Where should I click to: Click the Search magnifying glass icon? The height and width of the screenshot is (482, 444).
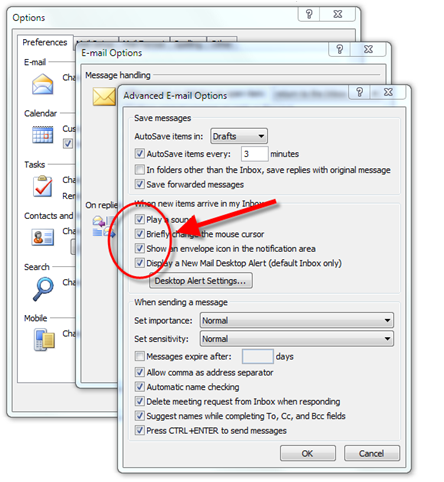click(43, 289)
